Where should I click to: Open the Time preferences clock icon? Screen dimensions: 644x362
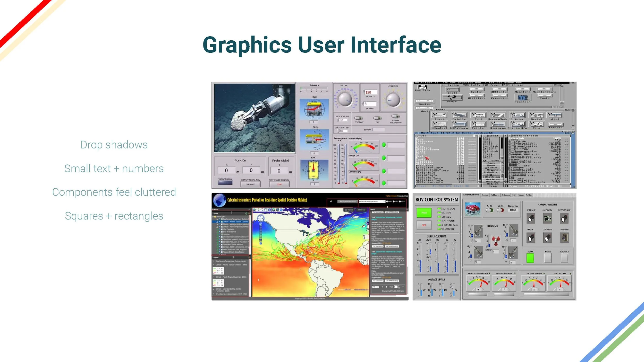[x=537, y=124]
